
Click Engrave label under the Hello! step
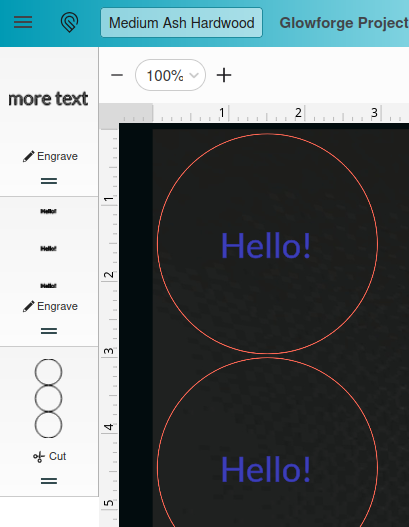pyautogui.click(x=57, y=306)
